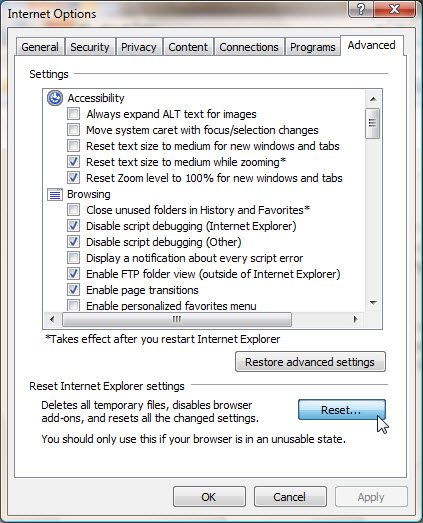Click the Reset... button

coord(342,410)
